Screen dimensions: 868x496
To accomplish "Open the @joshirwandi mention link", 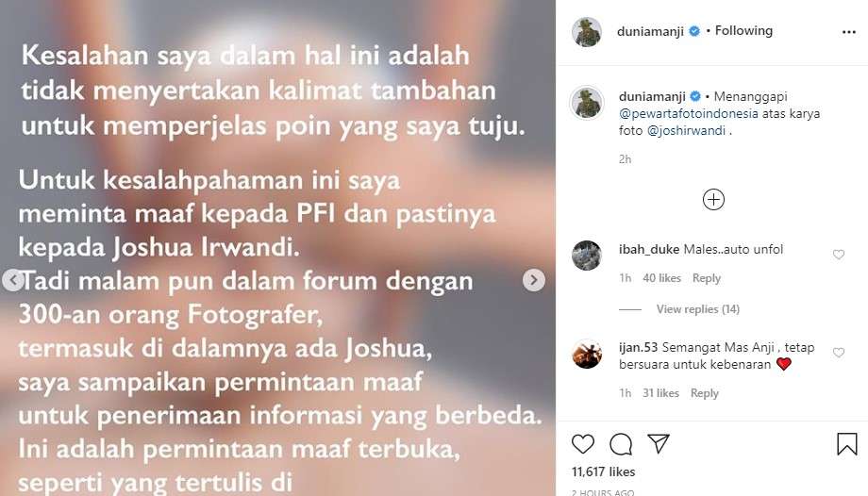I will [686, 131].
